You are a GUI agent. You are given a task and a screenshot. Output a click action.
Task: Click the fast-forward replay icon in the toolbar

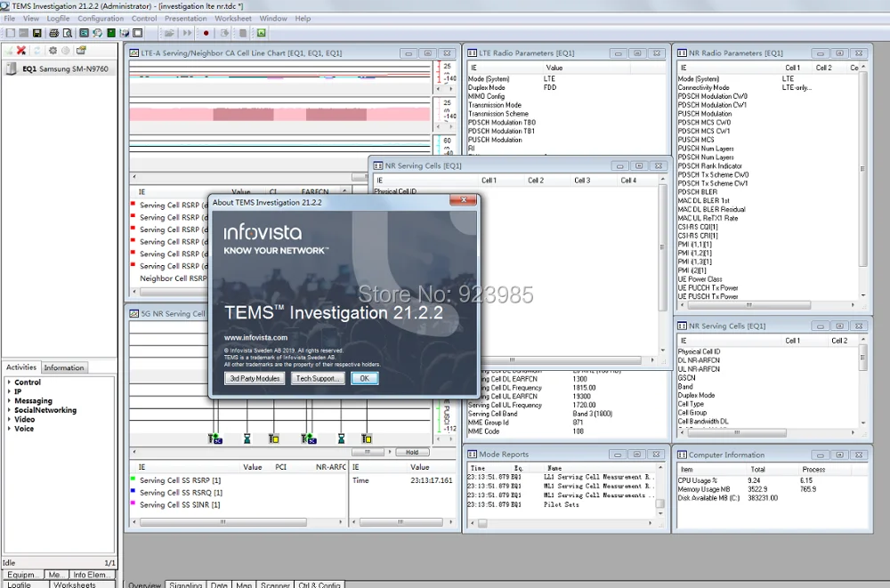(x=187, y=33)
